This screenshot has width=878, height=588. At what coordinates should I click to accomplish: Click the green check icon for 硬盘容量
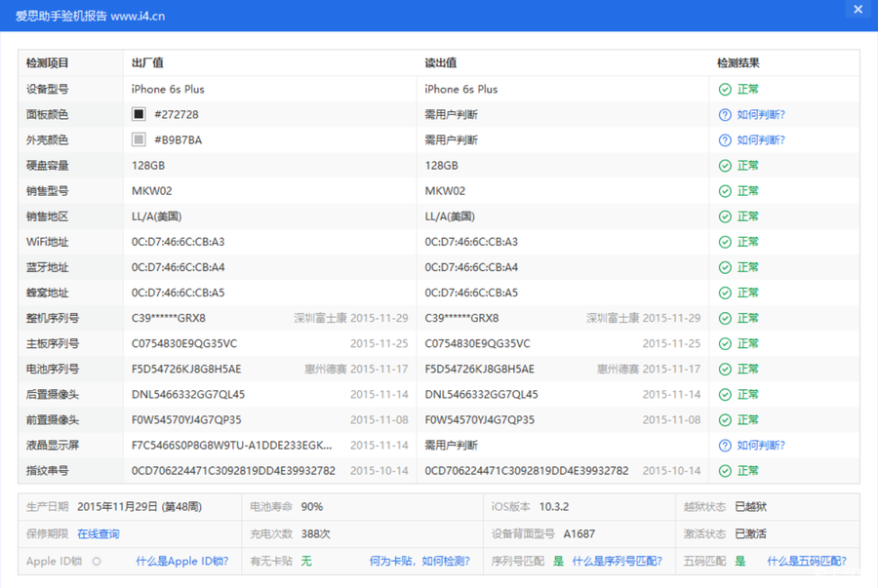pos(725,166)
